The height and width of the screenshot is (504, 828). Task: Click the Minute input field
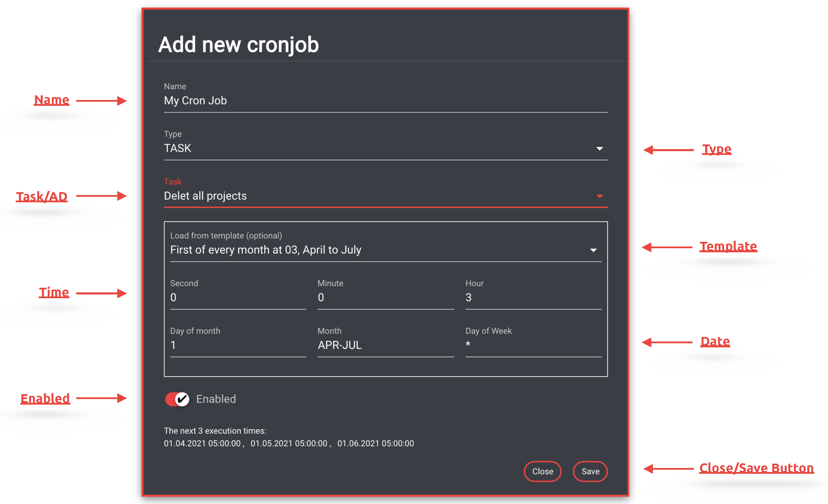(x=385, y=298)
